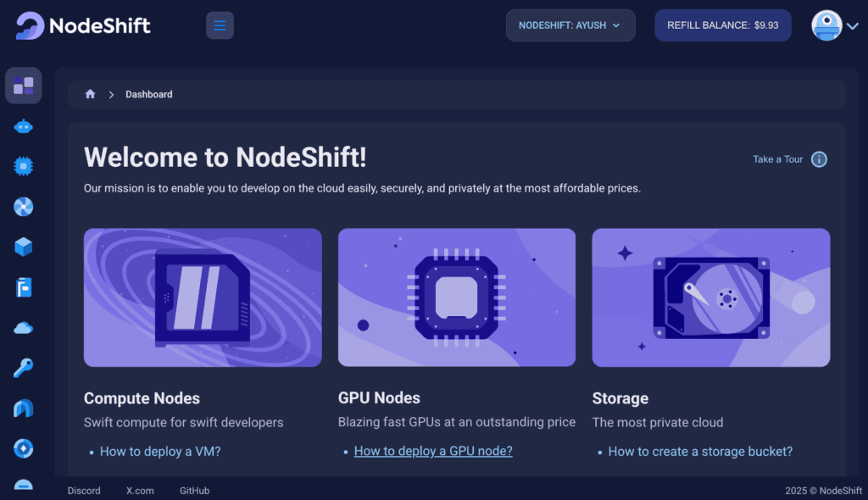Click the Take a Tour link
Image resolution: width=868 pixels, height=500 pixels.
click(777, 159)
